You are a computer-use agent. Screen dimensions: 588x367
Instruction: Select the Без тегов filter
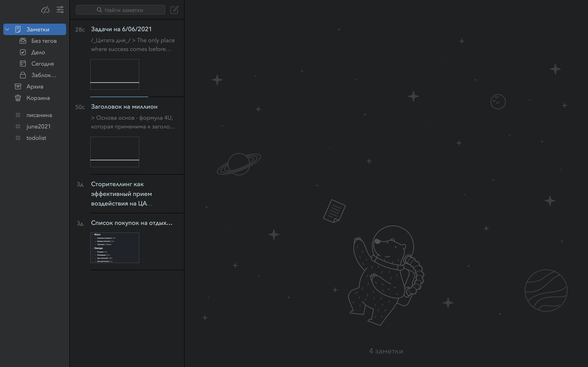coord(44,41)
